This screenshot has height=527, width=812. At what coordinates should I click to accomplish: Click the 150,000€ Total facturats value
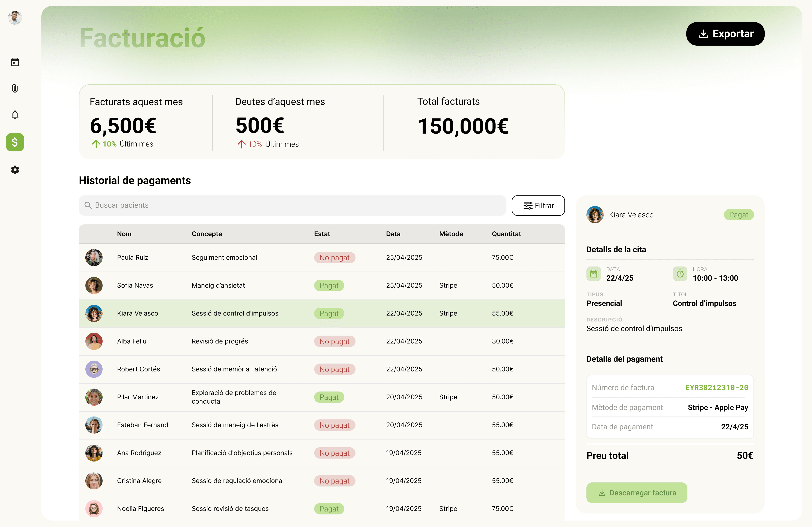click(463, 126)
